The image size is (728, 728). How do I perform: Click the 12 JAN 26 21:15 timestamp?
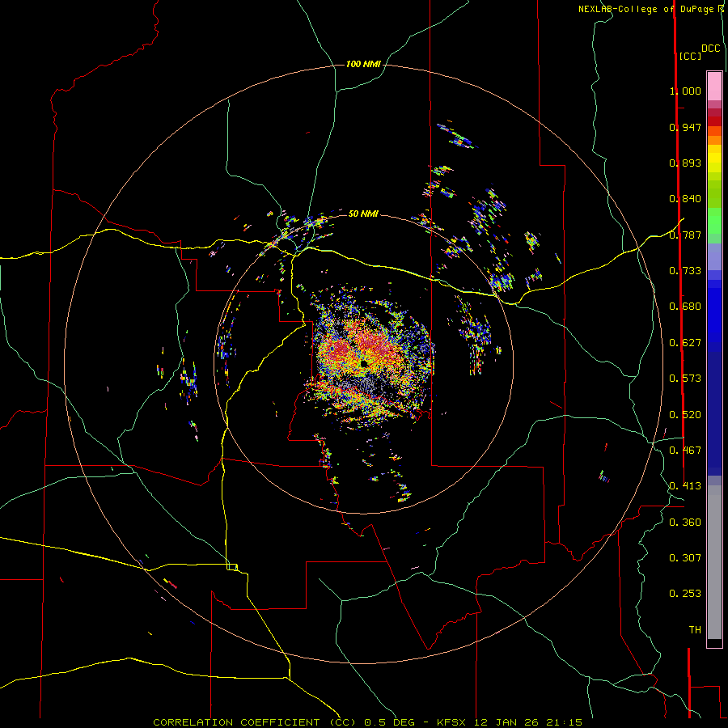point(528,722)
